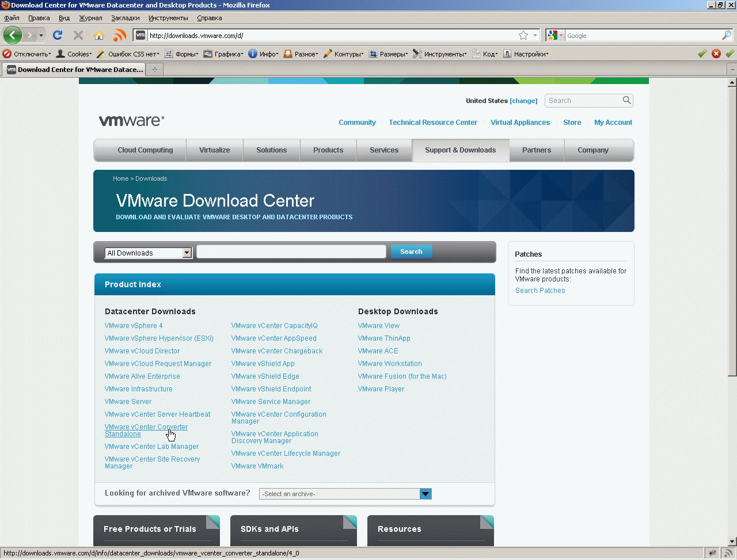Open the back/forward history dropdown arrow
The image size is (737, 560).
point(41,36)
